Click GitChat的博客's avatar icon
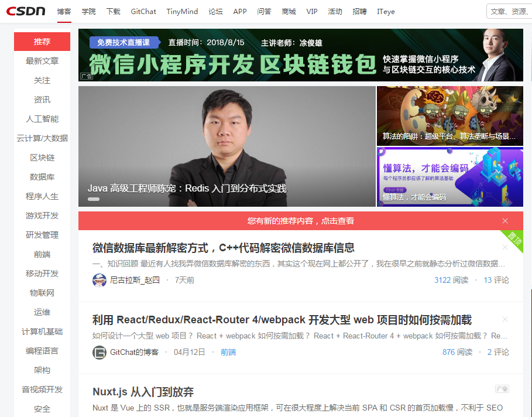This screenshot has width=532, height=417. [99, 352]
